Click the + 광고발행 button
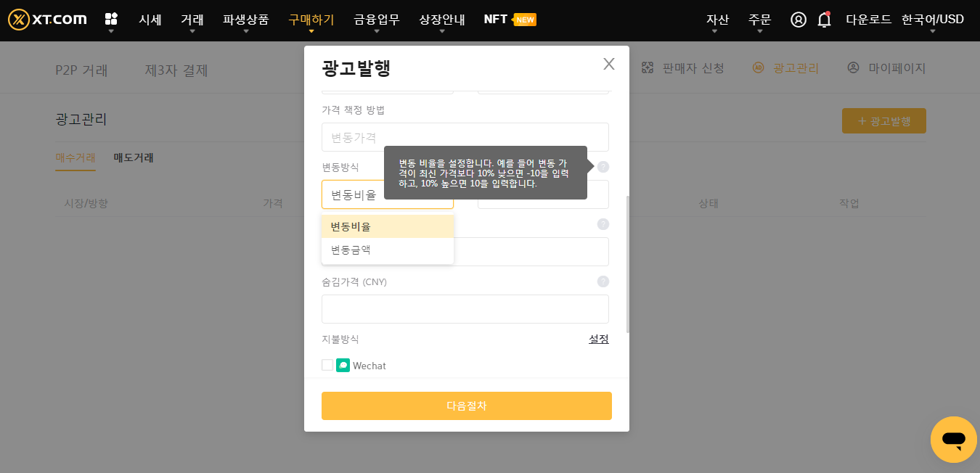The width and height of the screenshot is (980, 473). [x=884, y=121]
